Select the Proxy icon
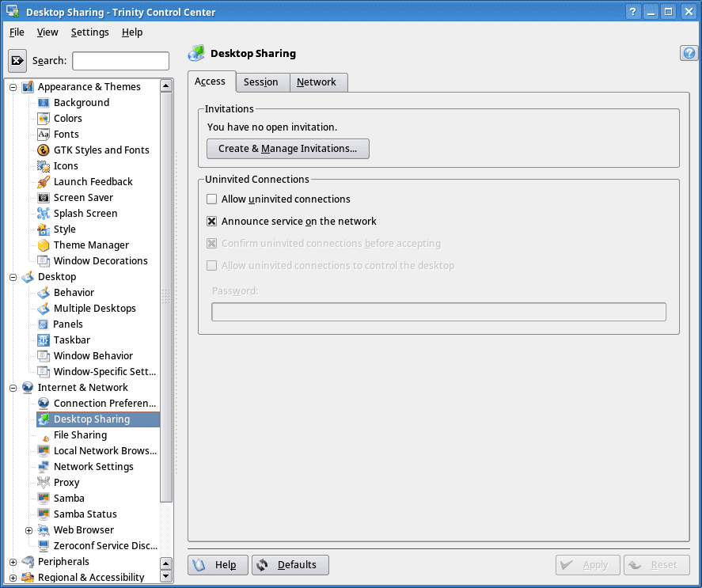This screenshot has width=702, height=588. (44, 482)
